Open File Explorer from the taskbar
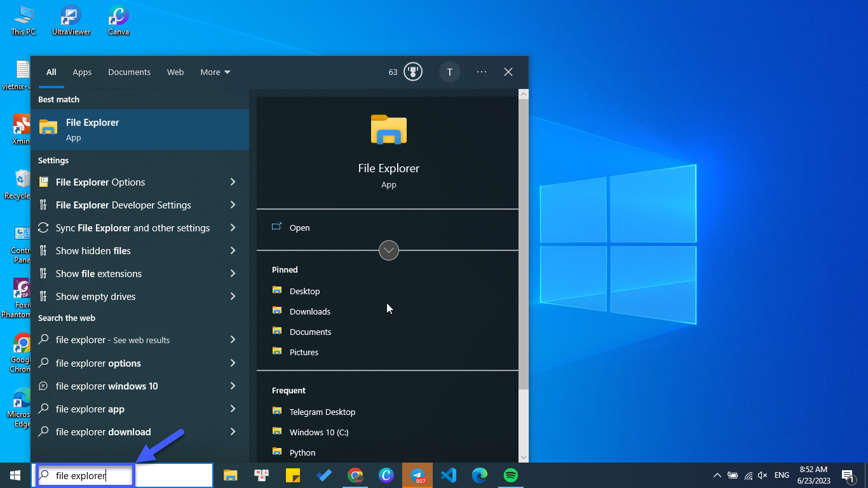868x488 pixels. [230, 475]
